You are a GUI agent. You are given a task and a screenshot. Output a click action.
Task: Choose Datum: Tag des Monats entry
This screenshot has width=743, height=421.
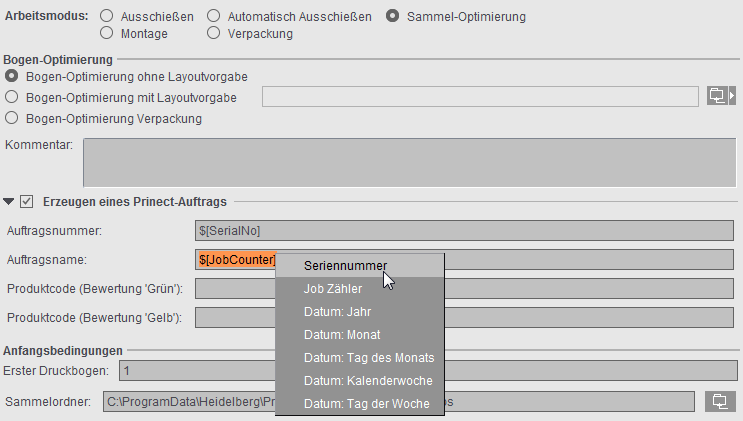pyautogui.click(x=360, y=357)
